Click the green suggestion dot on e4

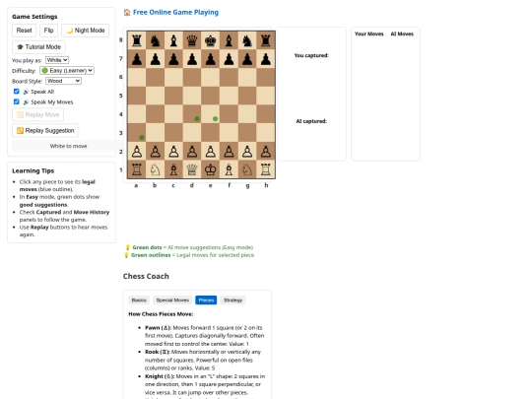pos(215,119)
